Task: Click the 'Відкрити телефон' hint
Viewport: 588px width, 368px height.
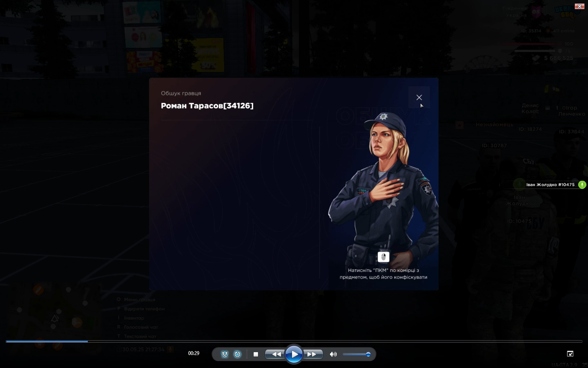Action: (144, 309)
